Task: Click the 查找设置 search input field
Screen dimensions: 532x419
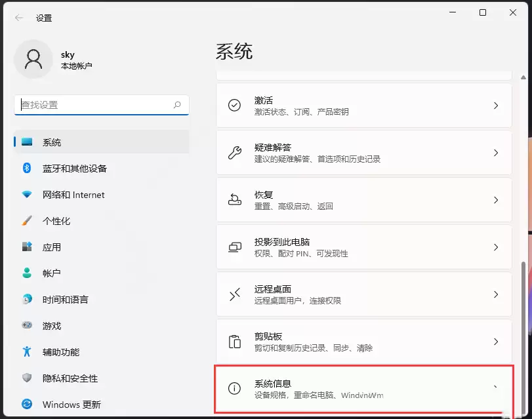Action: pyautogui.click(x=95, y=105)
